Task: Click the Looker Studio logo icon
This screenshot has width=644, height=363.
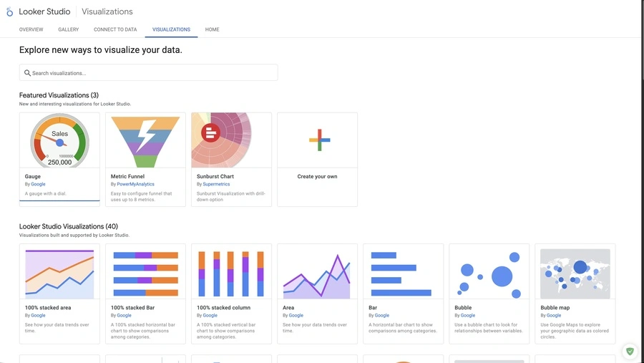Action: pos(9,12)
